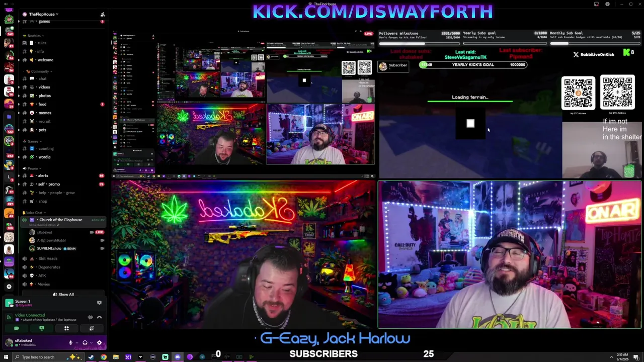
Task: Open the info channel
Action: click(63, 51)
